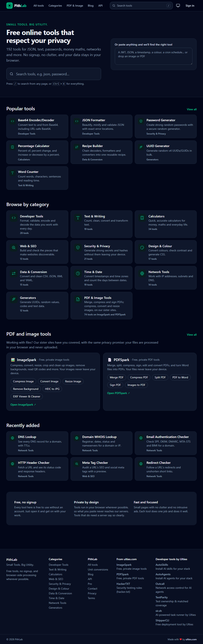Click the EXIF Viewer & Cleaner chip
The width and height of the screenshot is (203, 644).
coord(27,396)
